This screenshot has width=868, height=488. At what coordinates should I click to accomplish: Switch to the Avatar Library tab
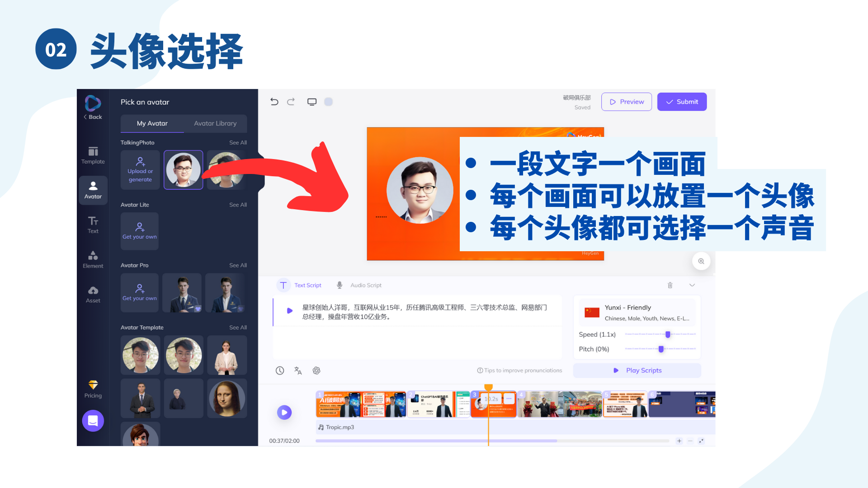(x=215, y=123)
